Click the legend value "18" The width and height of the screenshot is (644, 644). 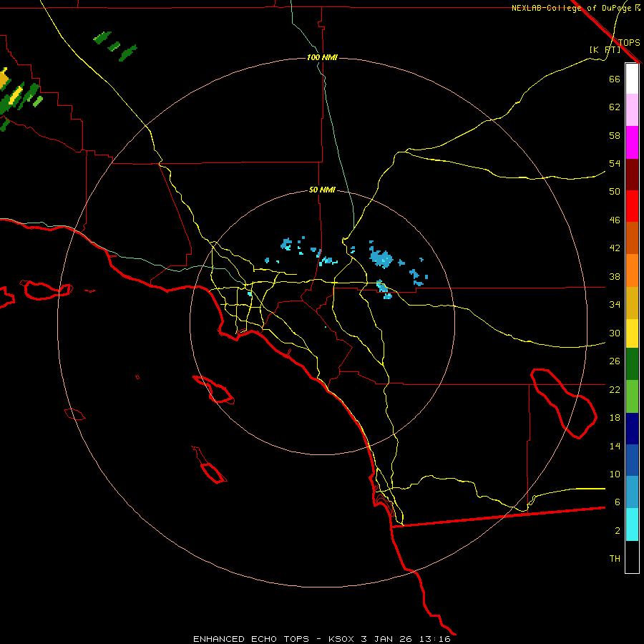615,418
